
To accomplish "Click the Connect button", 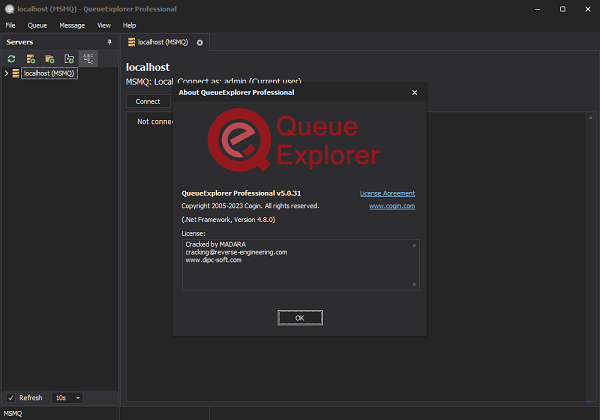I will 148,101.
